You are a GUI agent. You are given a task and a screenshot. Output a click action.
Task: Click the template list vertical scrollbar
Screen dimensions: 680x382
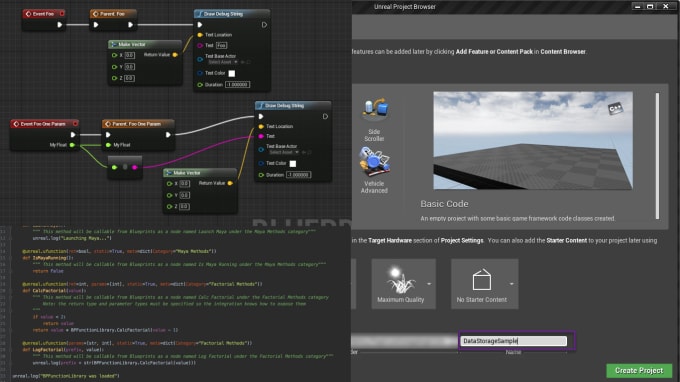tap(657, 156)
